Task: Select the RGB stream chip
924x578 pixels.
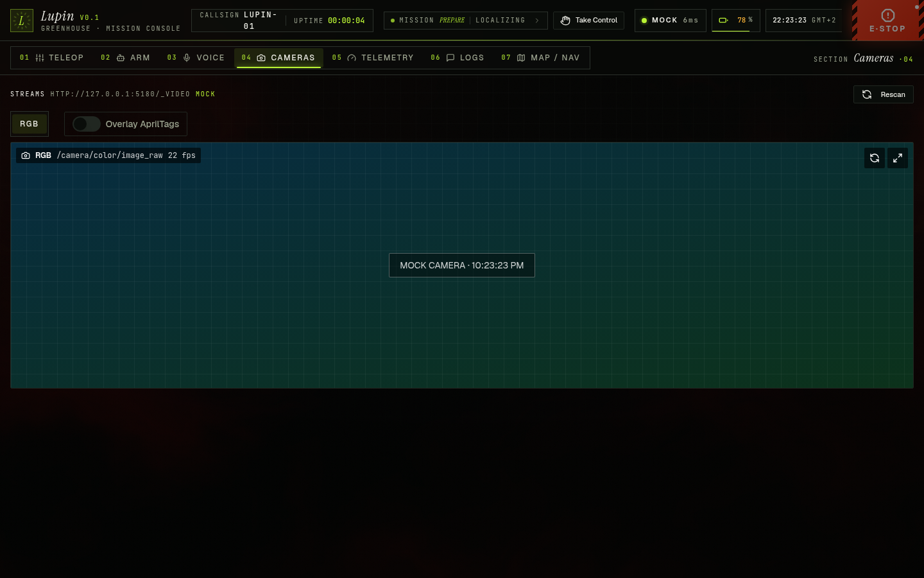Action: (30, 124)
